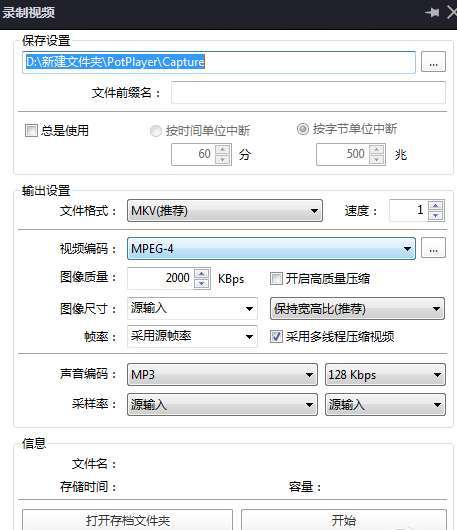Enable the 总是使用 checkbox
This screenshot has height=530, width=457.
pos(31,130)
